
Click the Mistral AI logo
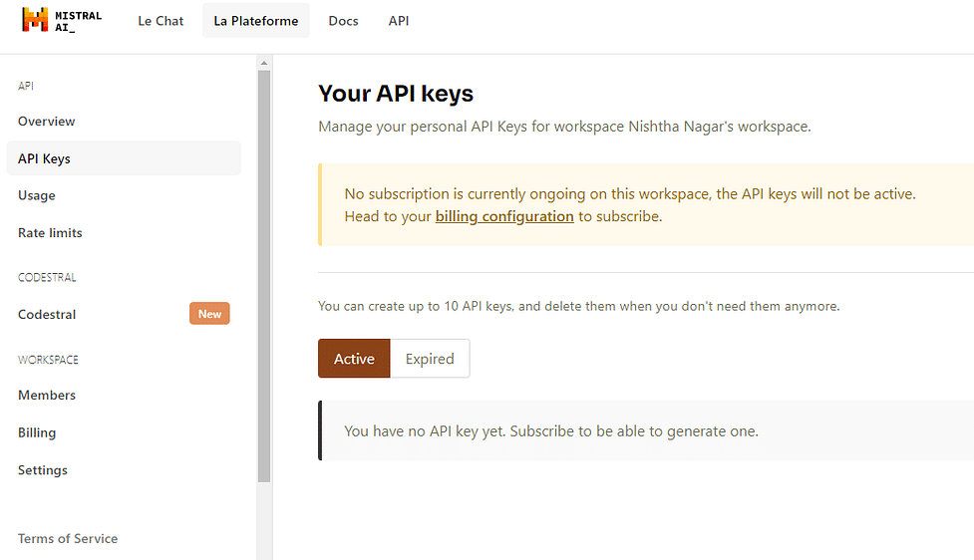(x=62, y=21)
